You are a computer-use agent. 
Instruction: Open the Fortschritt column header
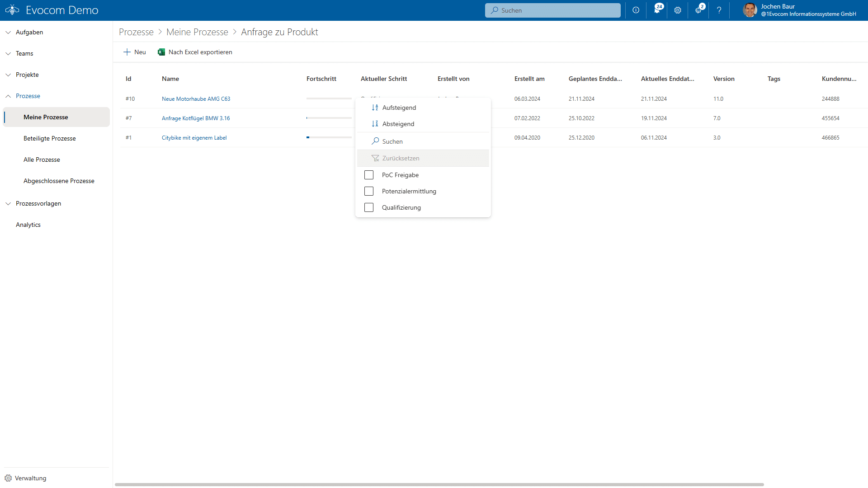[x=321, y=79]
